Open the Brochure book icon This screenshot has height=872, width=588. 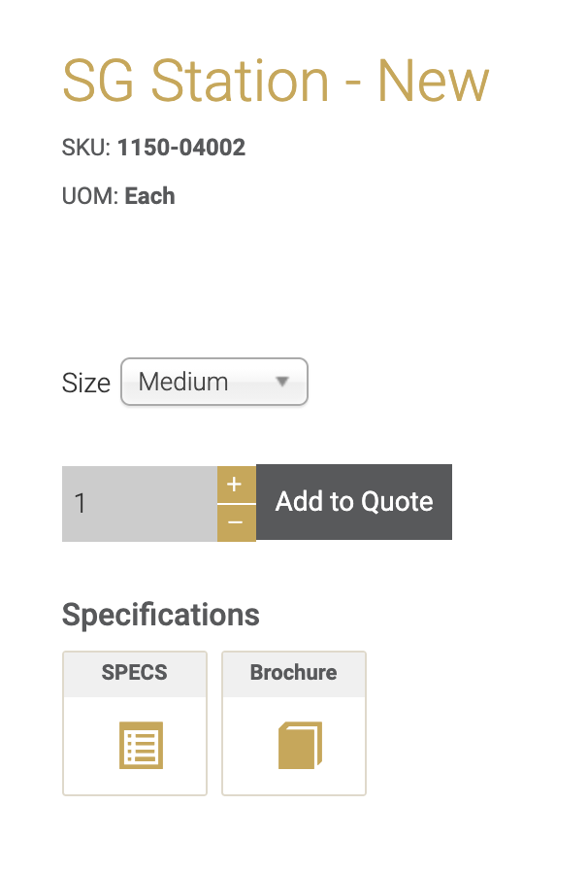tap(300, 745)
